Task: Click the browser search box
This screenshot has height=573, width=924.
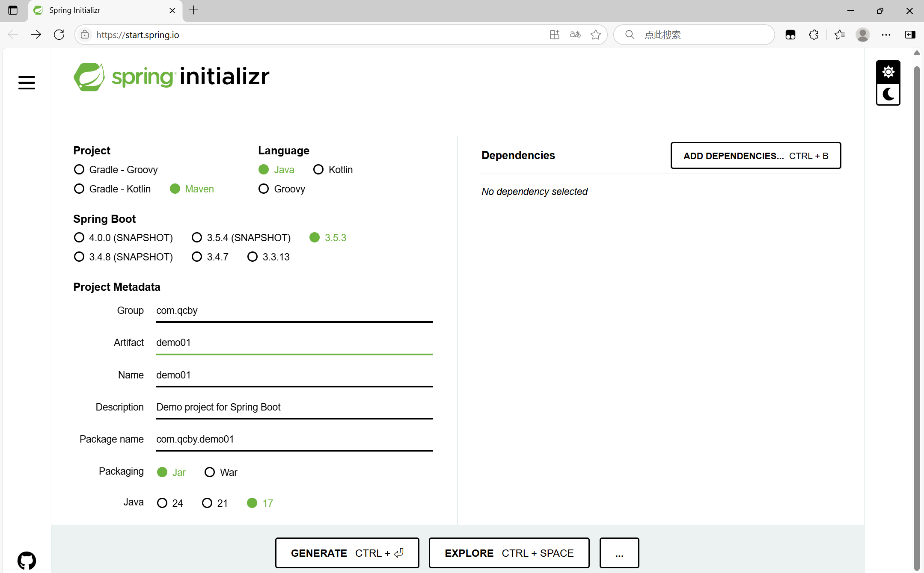Action: pos(694,35)
